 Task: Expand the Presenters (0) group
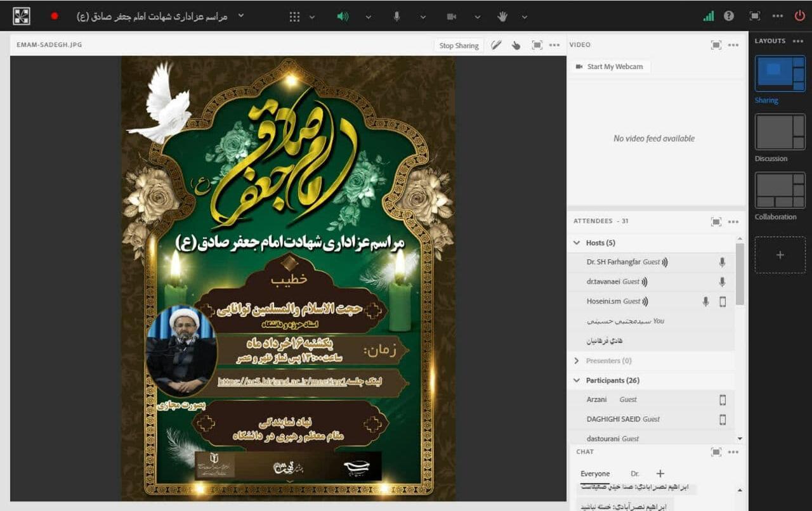pos(577,361)
